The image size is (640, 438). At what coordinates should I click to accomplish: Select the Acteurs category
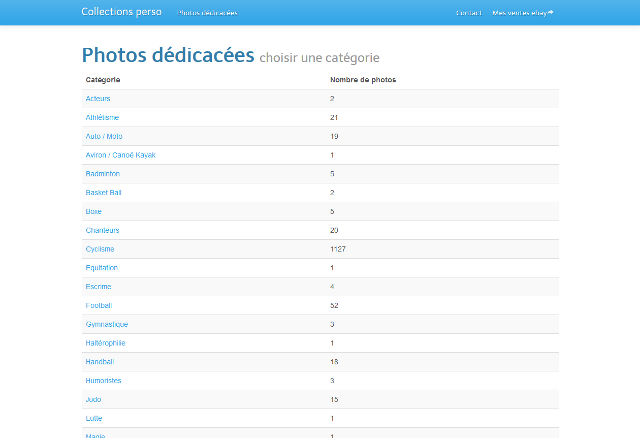98,98
